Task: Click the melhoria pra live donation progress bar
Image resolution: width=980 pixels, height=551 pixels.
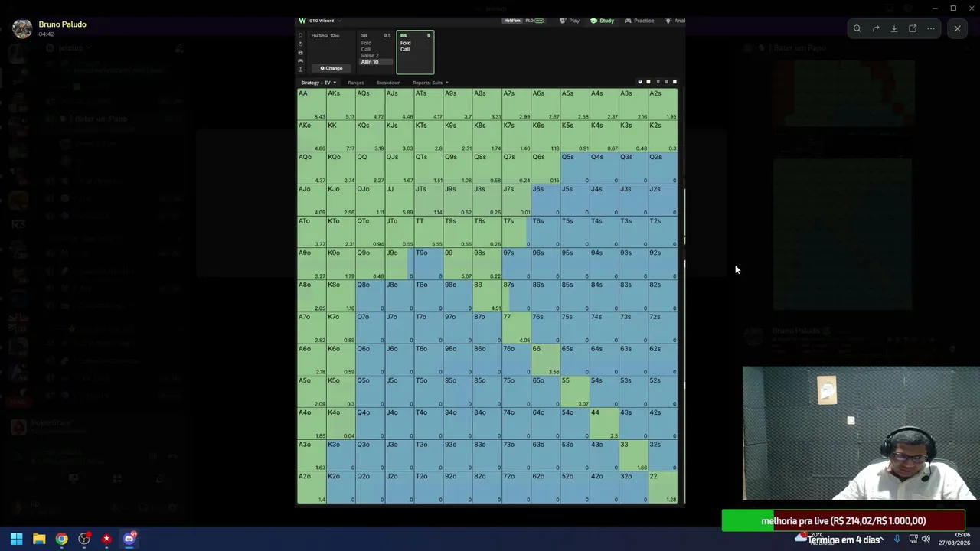Action: click(843, 521)
